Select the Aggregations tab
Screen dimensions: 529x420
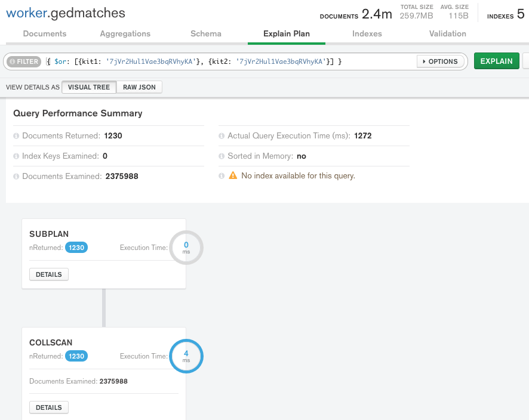pos(125,34)
